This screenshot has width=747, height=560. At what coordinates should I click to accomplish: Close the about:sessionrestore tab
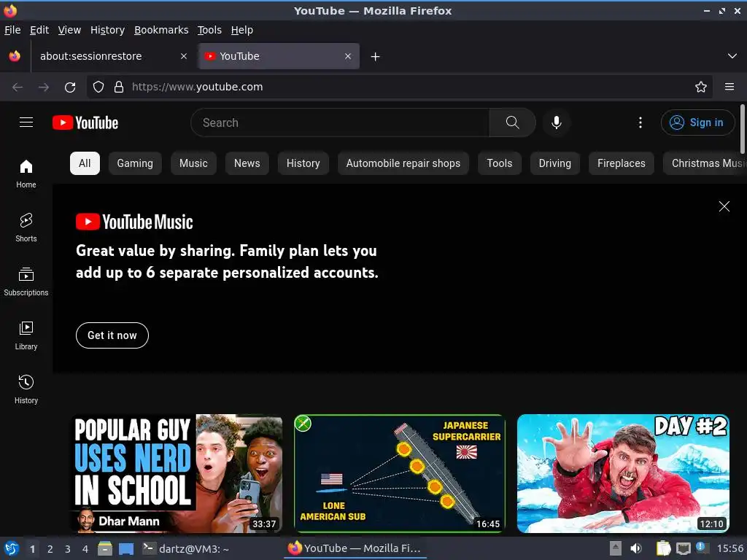pos(183,56)
